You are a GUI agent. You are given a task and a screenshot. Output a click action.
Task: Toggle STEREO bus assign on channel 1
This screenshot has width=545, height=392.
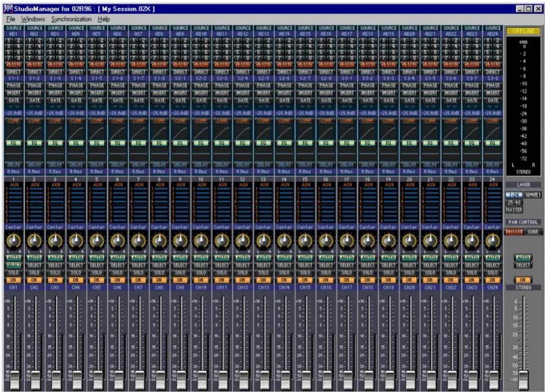[13, 64]
